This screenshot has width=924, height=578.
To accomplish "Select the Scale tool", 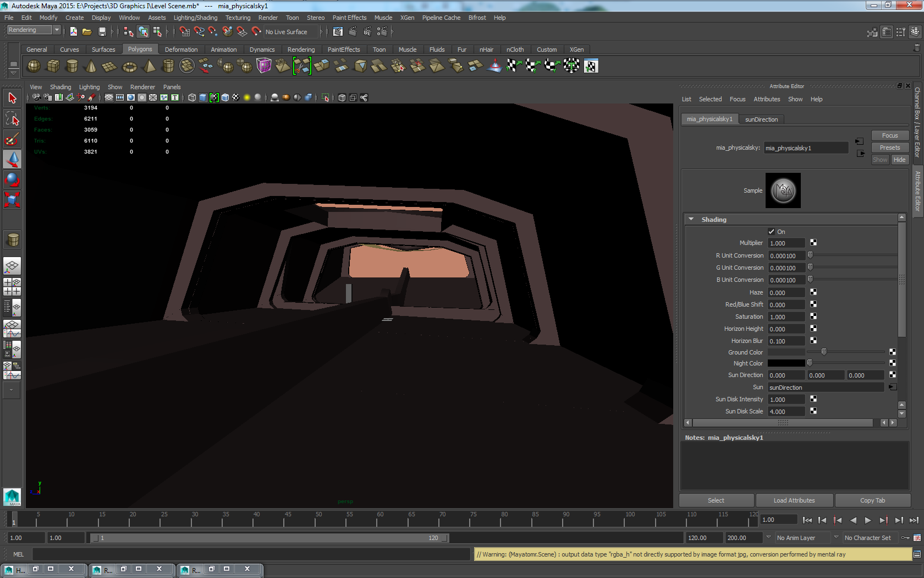I will point(12,200).
